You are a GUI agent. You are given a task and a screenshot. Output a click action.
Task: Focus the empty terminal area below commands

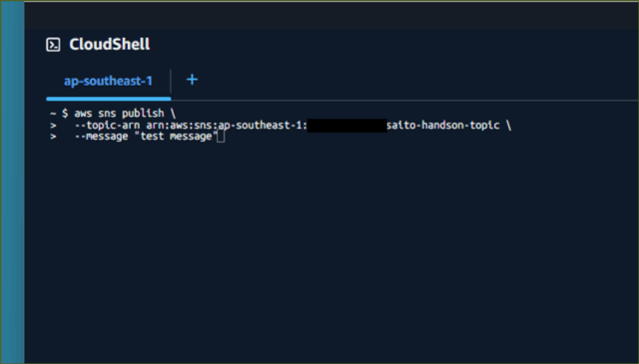point(330,252)
